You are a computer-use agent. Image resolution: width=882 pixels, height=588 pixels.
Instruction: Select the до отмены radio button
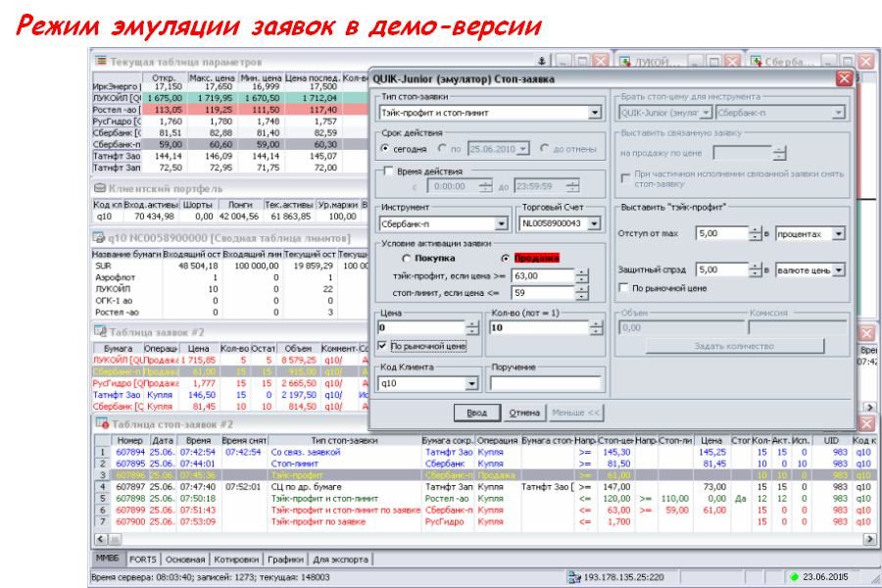[544, 149]
